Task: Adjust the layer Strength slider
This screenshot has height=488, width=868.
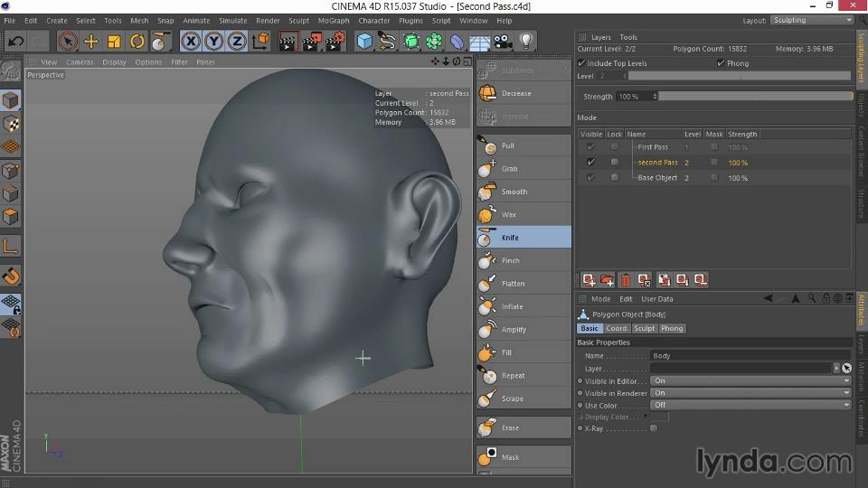Action: tap(755, 97)
